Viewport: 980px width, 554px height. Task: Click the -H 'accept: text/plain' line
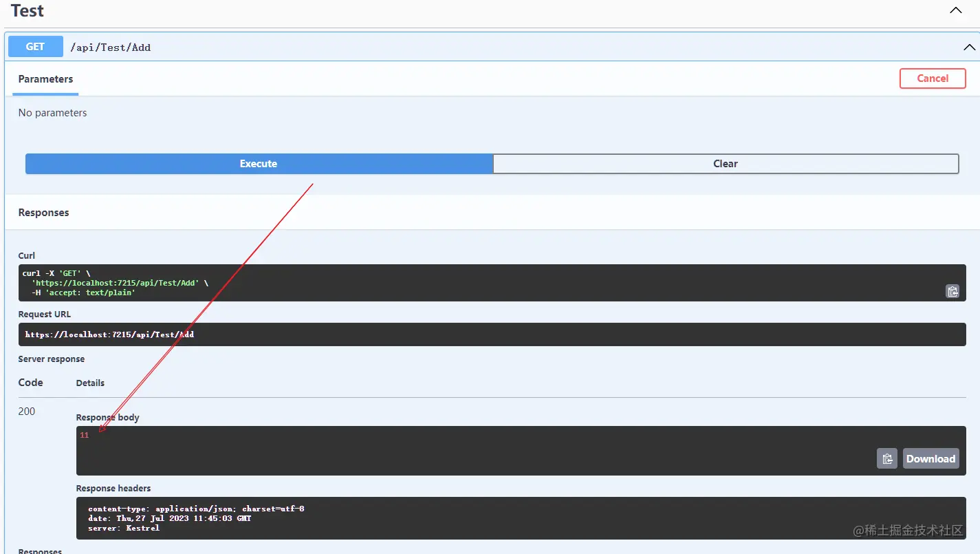point(83,292)
